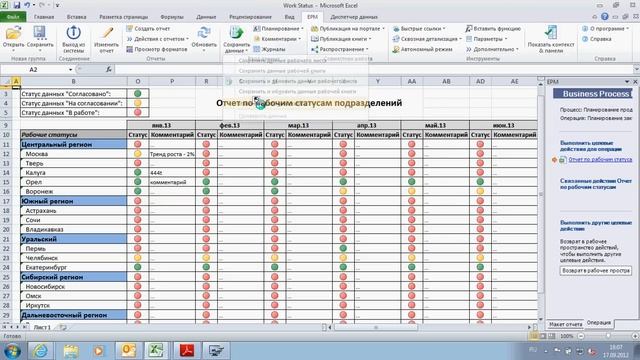640x360 pixels.
Task: Switch to the Данные ribbon tab
Action: coord(206,17)
